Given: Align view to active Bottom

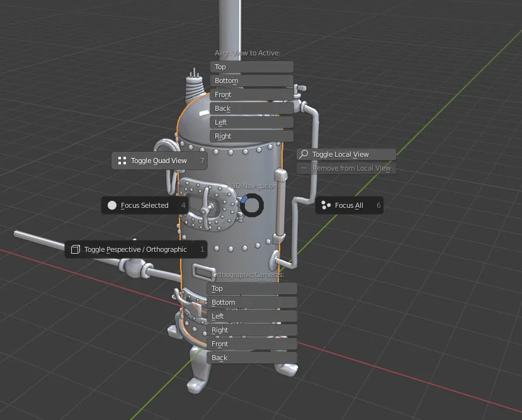Looking at the screenshot, I should click(x=251, y=81).
